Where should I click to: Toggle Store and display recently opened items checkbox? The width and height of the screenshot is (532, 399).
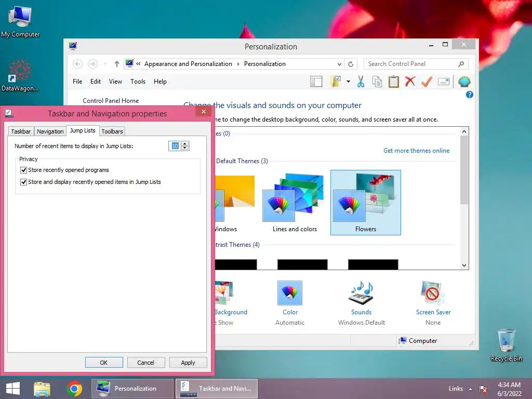click(x=23, y=182)
